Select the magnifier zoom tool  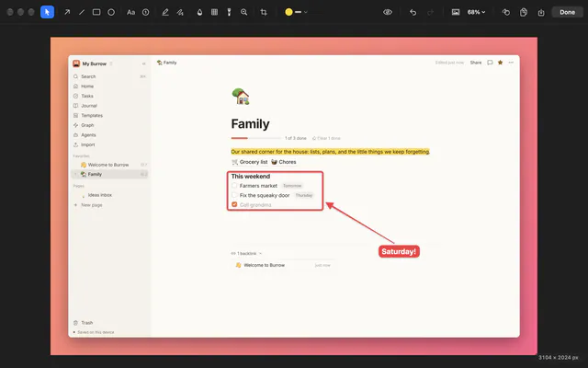pyautogui.click(x=243, y=12)
